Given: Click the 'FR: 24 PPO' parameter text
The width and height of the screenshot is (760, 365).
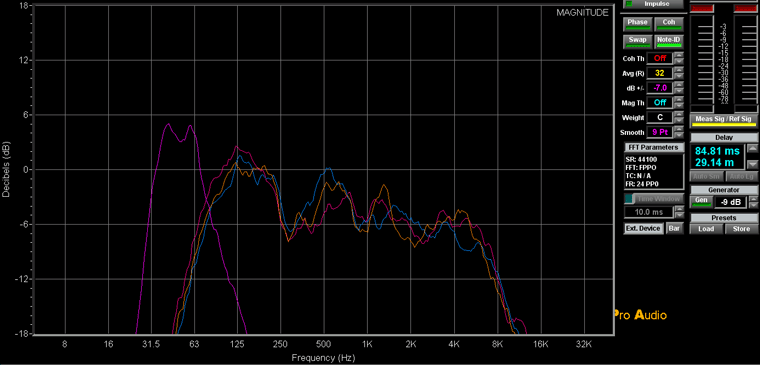Looking at the screenshot, I should (643, 184).
